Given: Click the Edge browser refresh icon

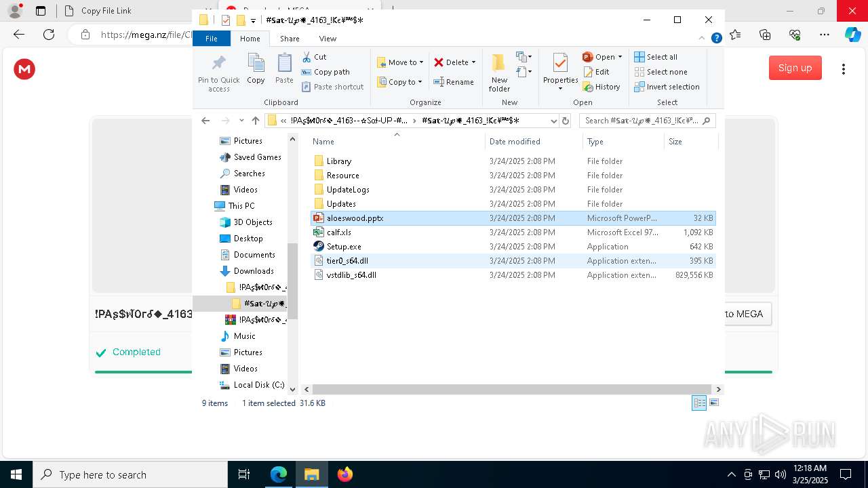Looking at the screenshot, I should tap(49, 35).
